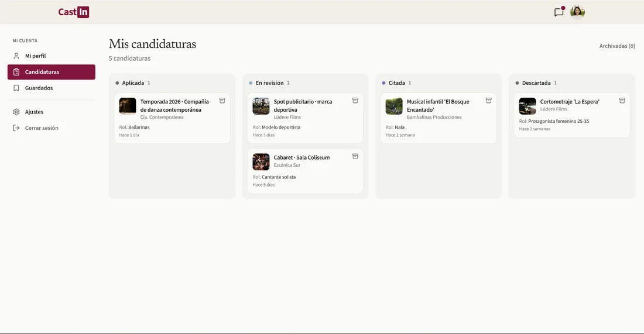Click Rol: Cantante solista text
The width and height of the screenshot is (644, 334).
click(274, 177)
